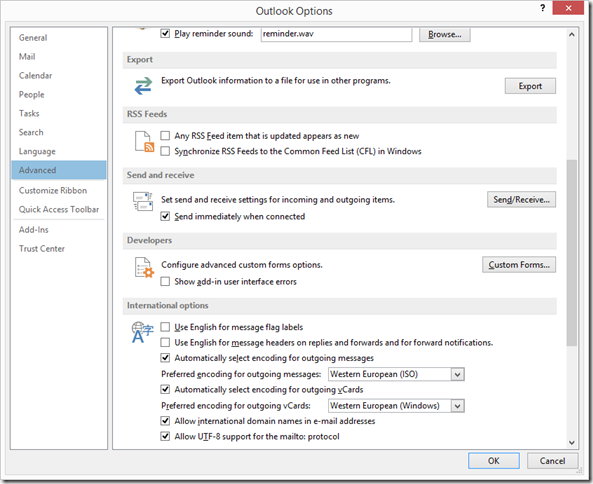593x484 pixels.
Task: Toggle Automatically select encoding for outgoing messages
Action: coord(165,358)
